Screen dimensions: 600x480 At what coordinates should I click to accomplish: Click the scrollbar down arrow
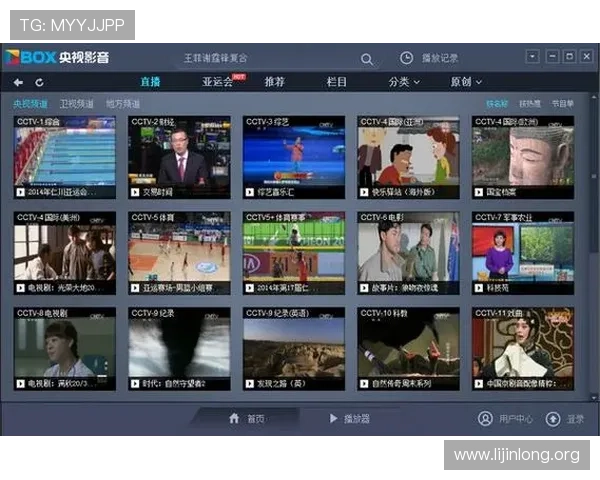594,397
